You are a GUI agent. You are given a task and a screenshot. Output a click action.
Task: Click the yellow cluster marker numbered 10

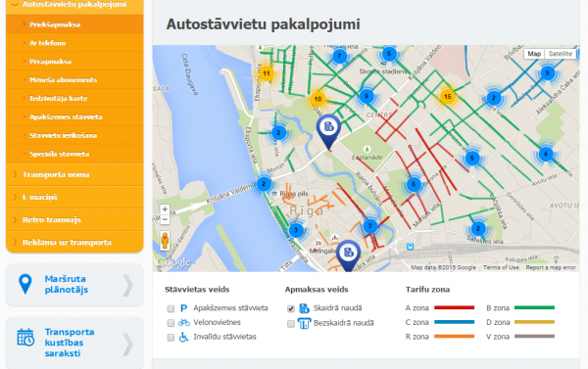[318, 99]
